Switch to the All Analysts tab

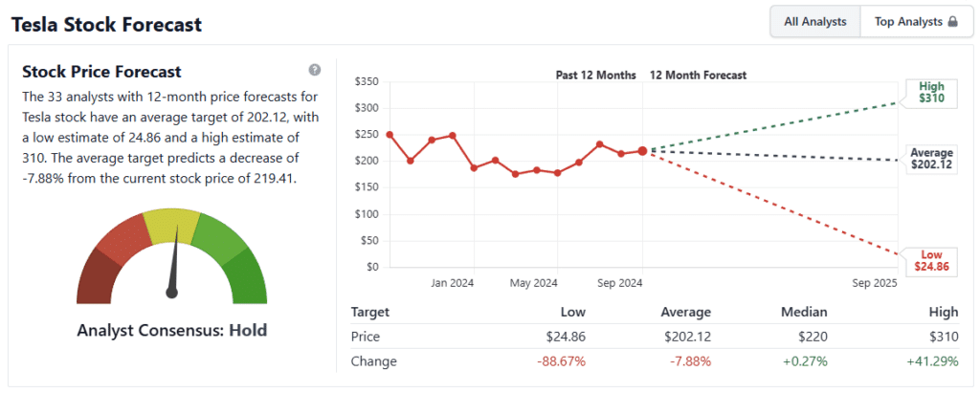[x=815, y=22]
